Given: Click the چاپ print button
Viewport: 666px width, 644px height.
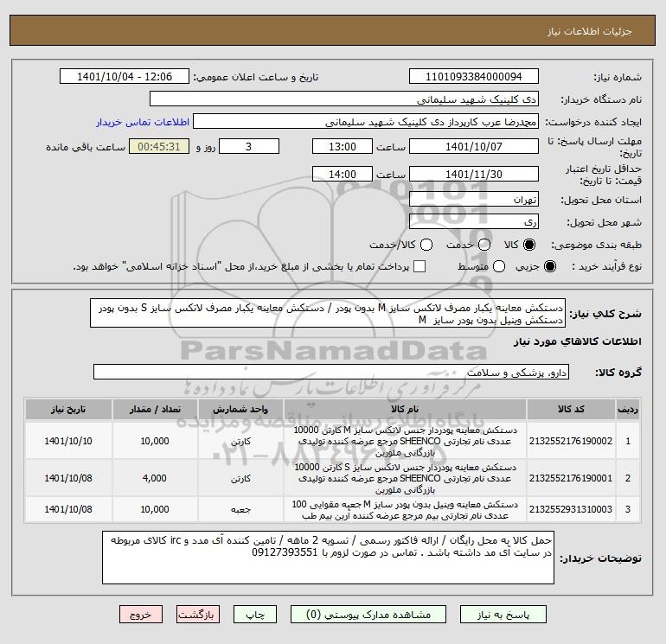Looking at the screenshot, I should coord(255,615).
